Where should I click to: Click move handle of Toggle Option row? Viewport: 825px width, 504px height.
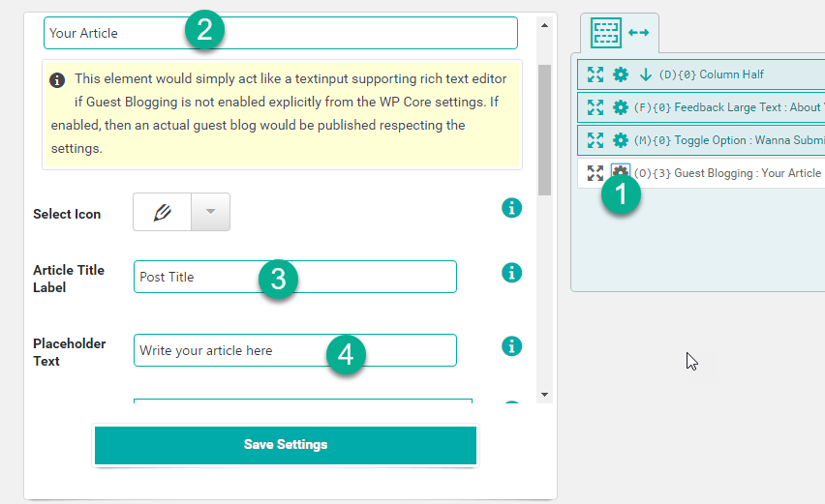(x=596, y=140)
